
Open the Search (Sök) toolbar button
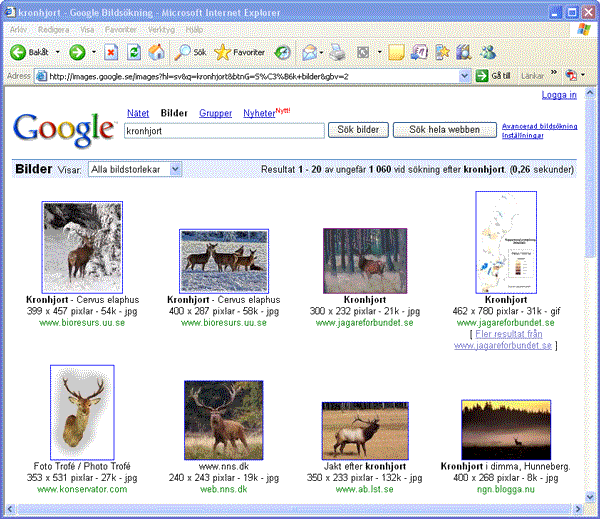(192, 52)
